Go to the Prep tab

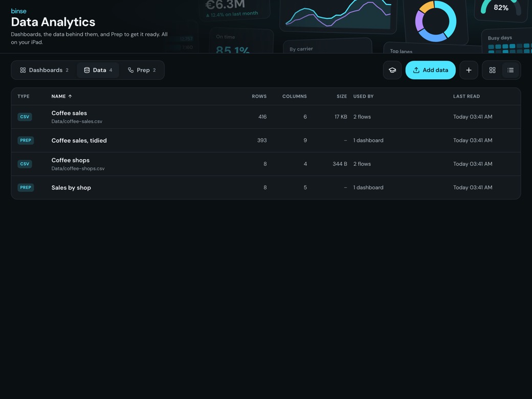click(x=142, y=70)
